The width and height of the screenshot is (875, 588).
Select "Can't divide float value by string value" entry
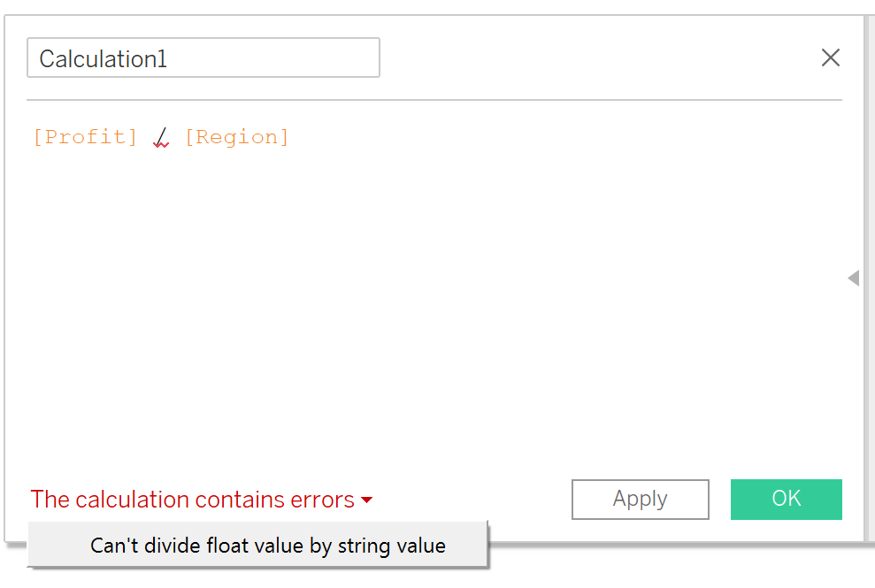(x=267, y=546)
